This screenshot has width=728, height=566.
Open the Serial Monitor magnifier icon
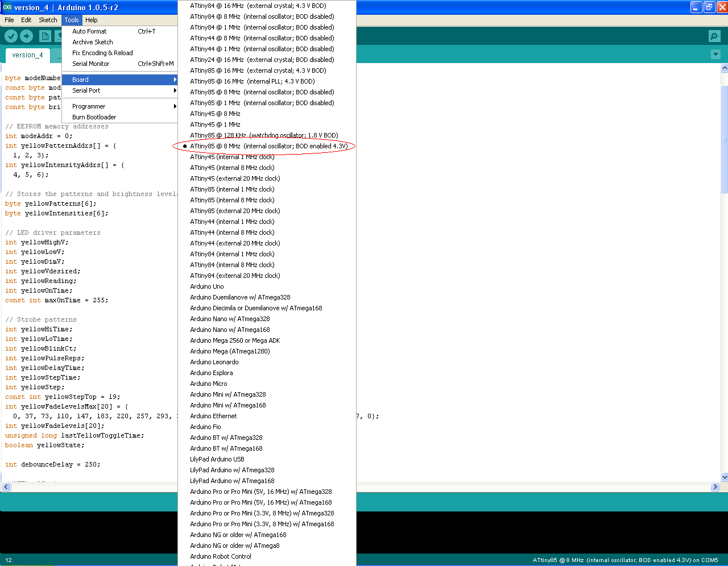[714, 36]
